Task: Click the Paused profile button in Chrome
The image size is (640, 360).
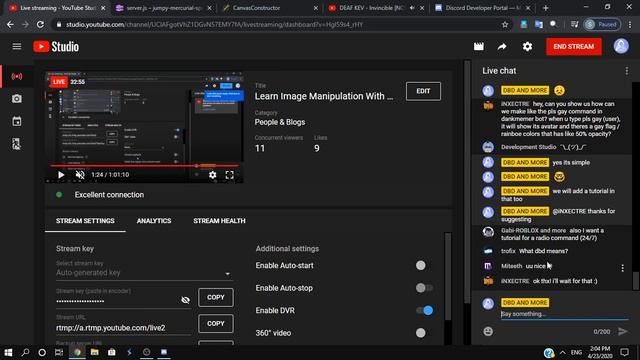Action: pos(602,24)
